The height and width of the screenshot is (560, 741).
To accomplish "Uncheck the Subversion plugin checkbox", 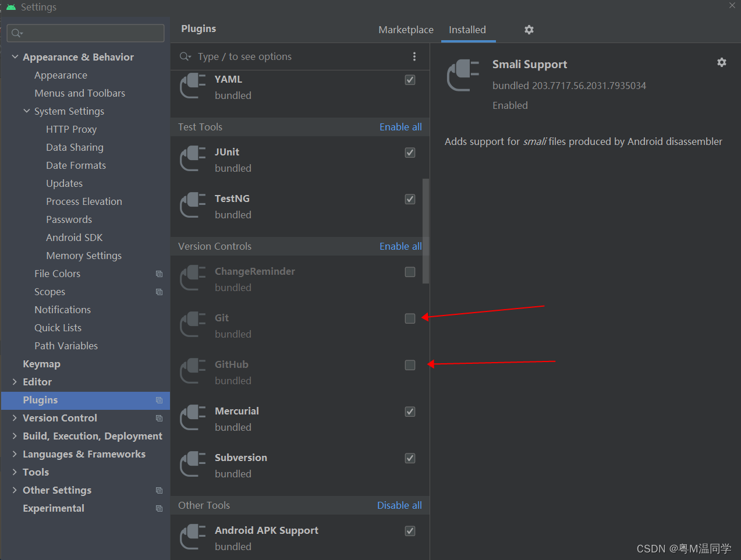I will 410,458.
